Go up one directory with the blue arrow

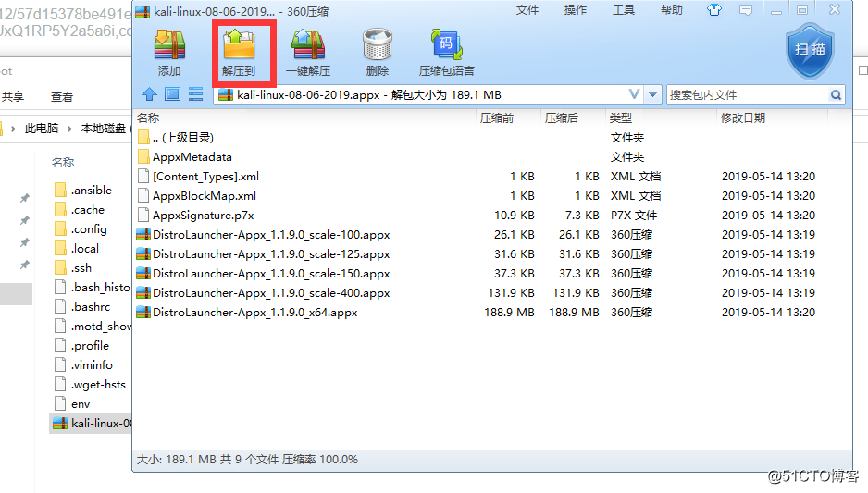tap(149, 94)
